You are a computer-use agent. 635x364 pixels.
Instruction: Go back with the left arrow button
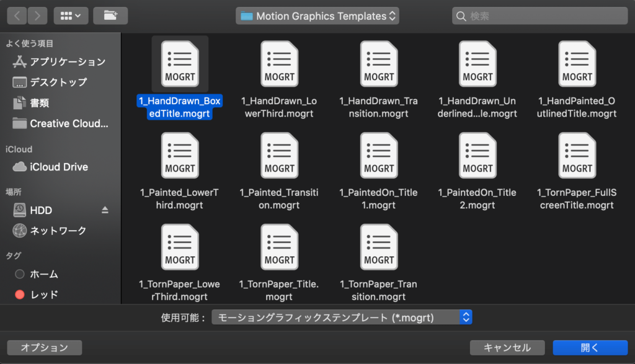coord(17,16)
